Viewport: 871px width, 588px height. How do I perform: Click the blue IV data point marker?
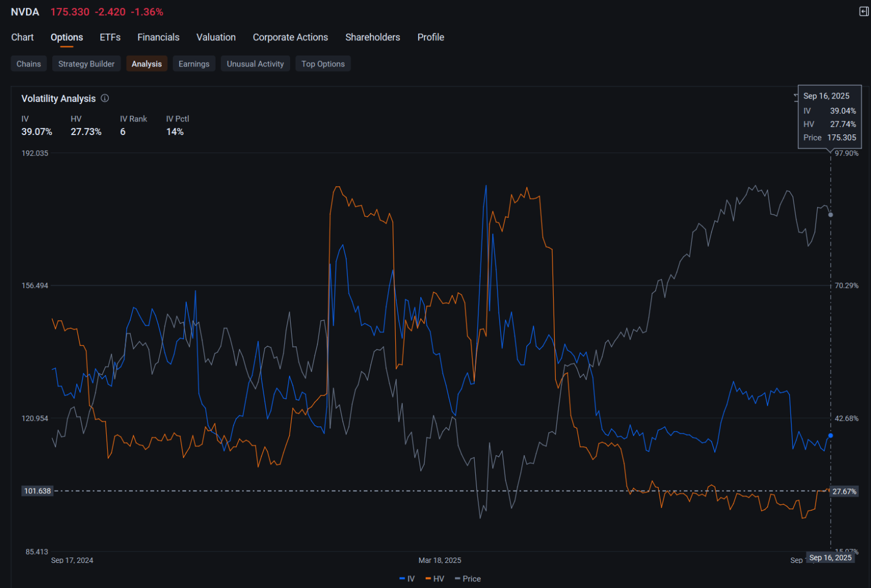[x=830, y=436]
